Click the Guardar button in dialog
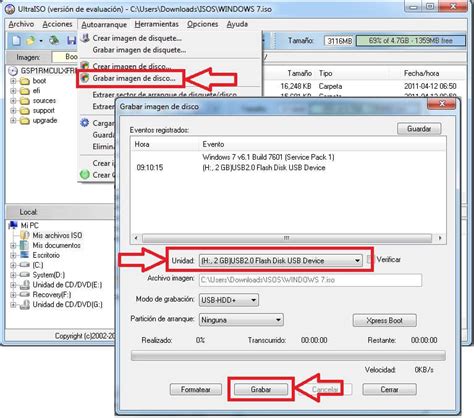The height and width of the screenshot is (418, 474). pos(419,129)
